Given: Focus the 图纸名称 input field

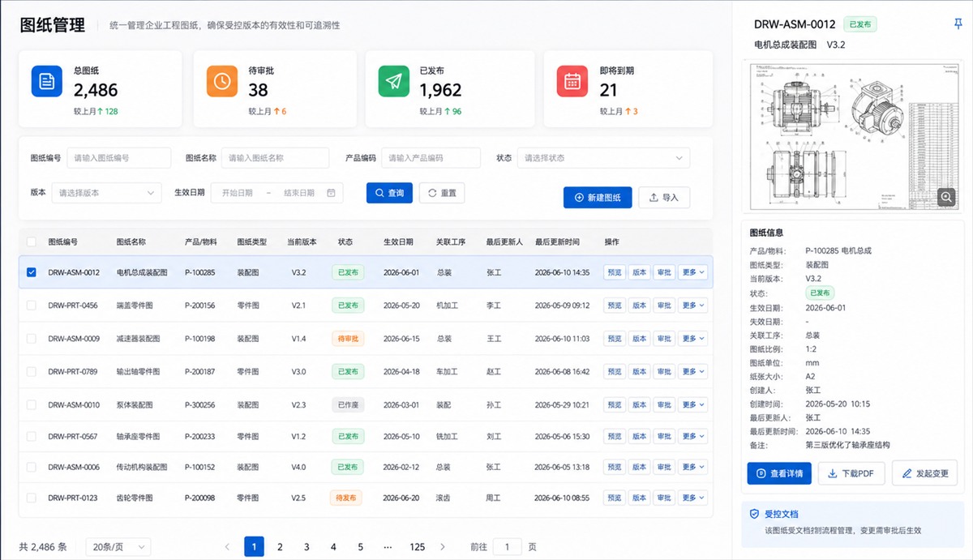Looking at the screenshot, I should point(276,158).
